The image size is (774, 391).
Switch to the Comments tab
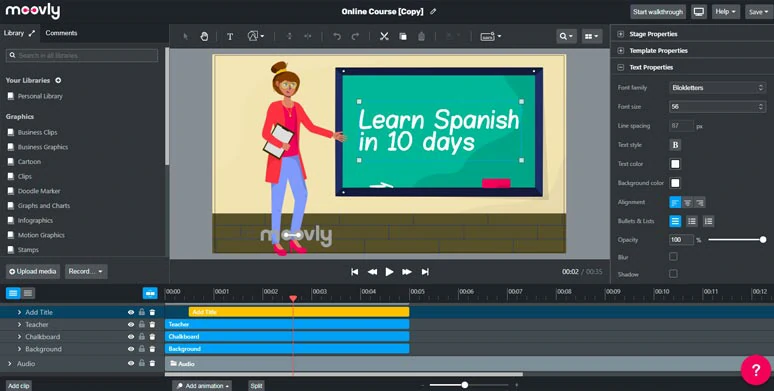61,33
